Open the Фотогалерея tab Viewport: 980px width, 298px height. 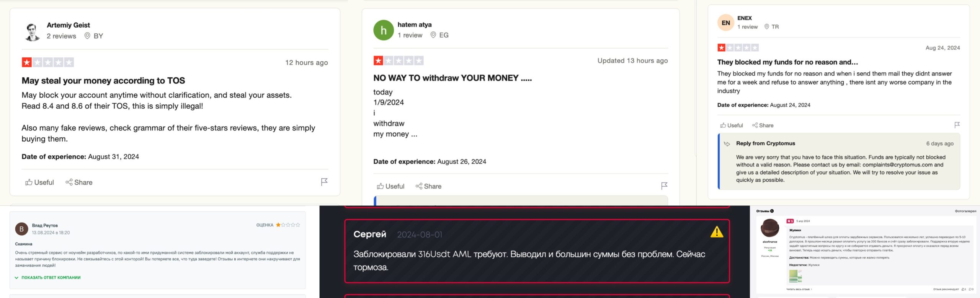pyautogui.click(x=965, y=211)
